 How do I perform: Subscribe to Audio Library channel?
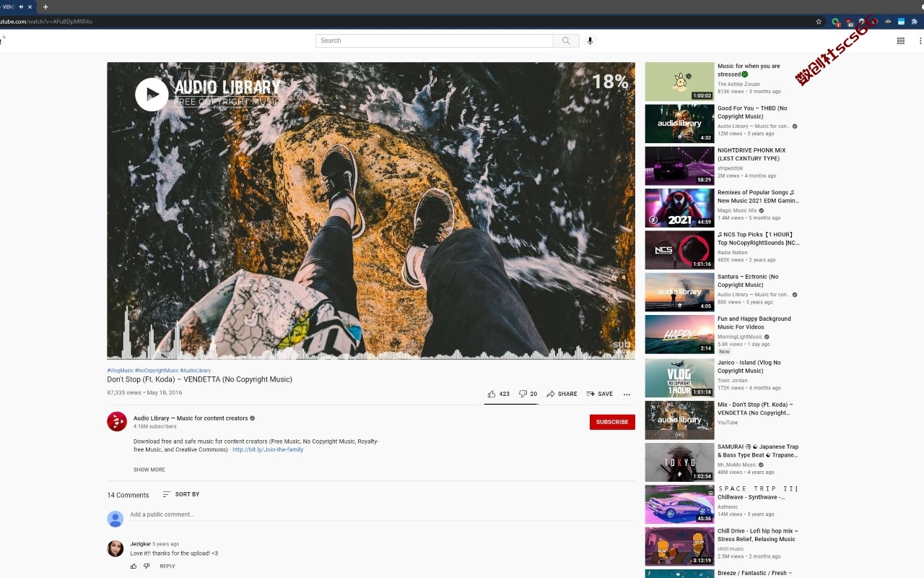pyautogui.click(x=612, y=422)
